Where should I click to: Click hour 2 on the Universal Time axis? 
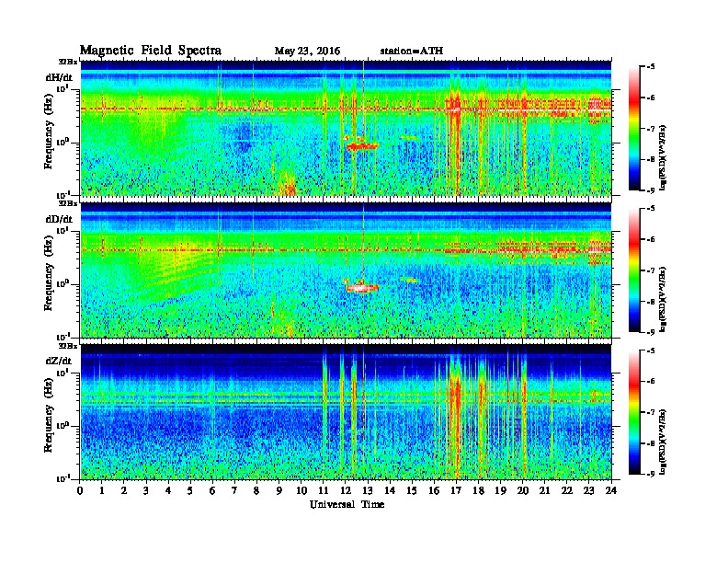[x=124, y=490]
